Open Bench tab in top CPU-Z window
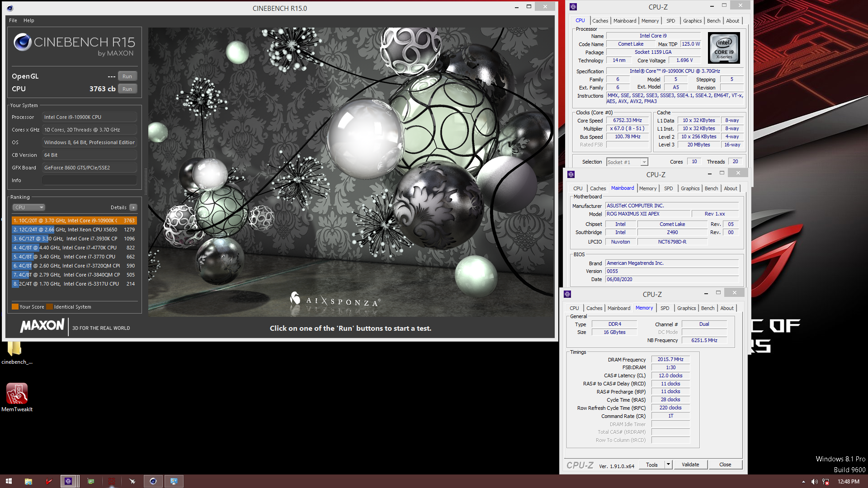 click(x=713, y=21)
